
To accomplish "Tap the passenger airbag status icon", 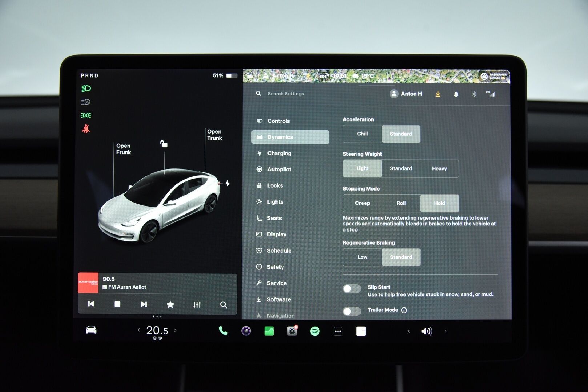I will 494,76.
